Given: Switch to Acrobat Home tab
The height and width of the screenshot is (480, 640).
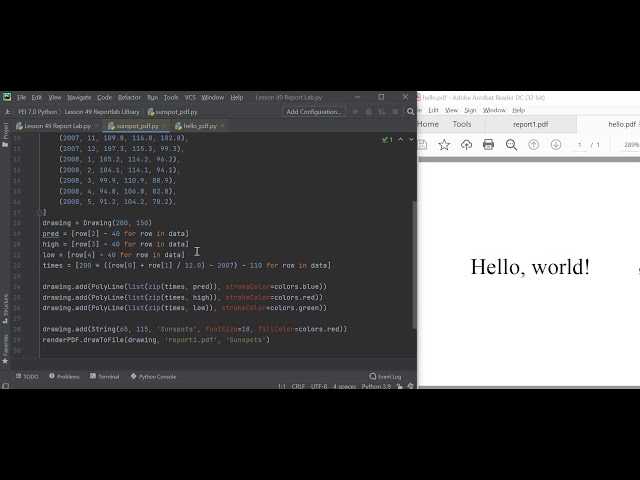Looking at the screenshot, I should (x=428, y=124).
